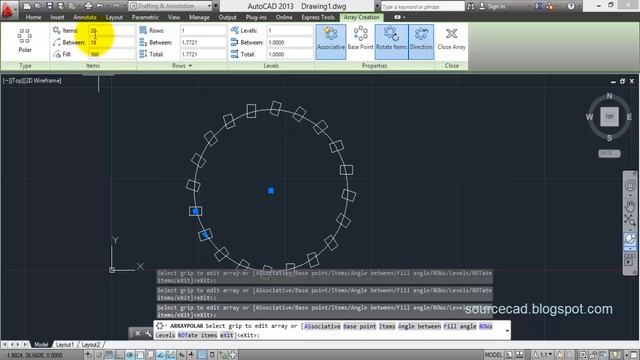Choose the eXit option in command line

coord(227,335)
